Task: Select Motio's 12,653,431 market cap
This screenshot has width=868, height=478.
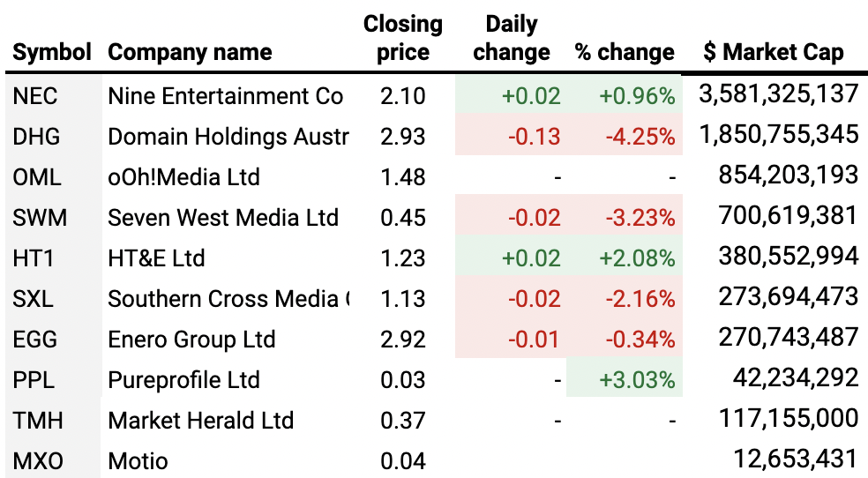Action: 795,459
